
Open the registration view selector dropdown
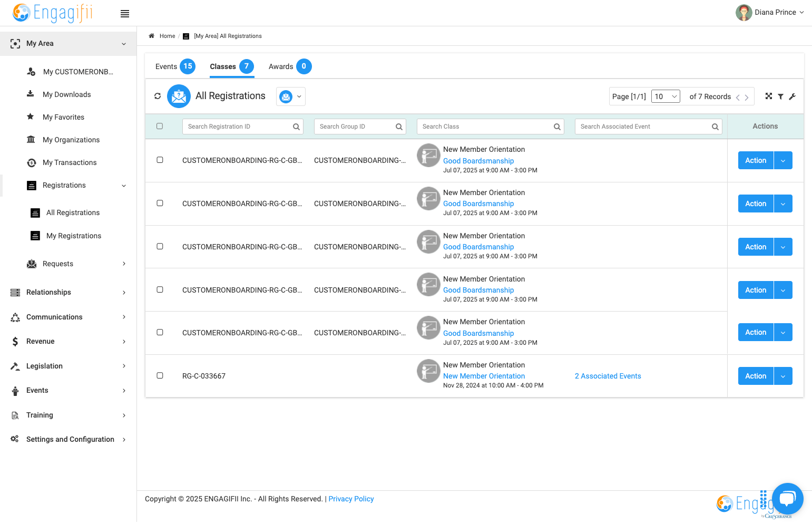pyautogui.click(x=291, y=96)
